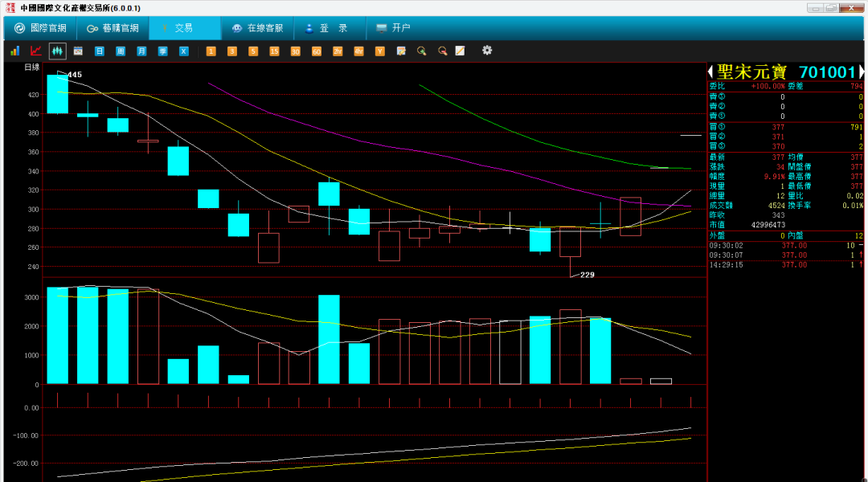Click the 聖宋元寶 security name

click(751, 72)
